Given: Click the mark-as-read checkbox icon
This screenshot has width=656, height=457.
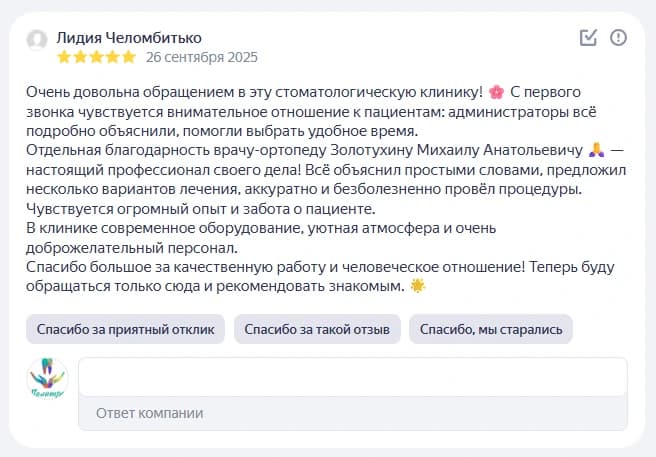Looking at the screenshot, I should [589, 38].
